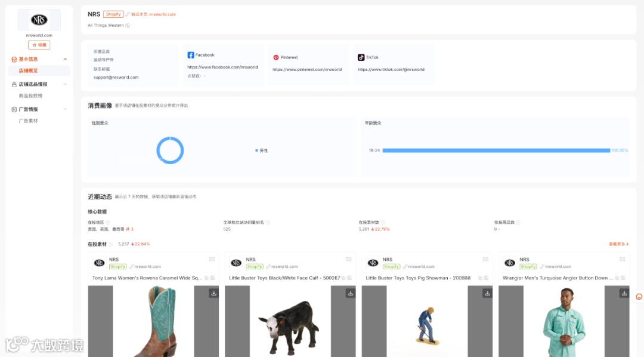Open the black and white calf toy image
Screen dimensions: 644x357
(290, 321)
